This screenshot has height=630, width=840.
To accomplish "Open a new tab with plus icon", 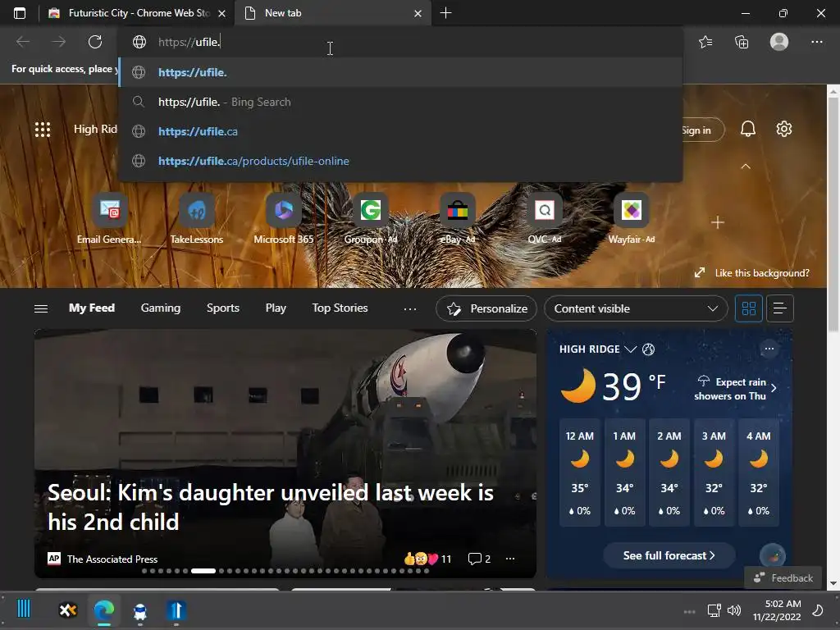I will 445,13.
